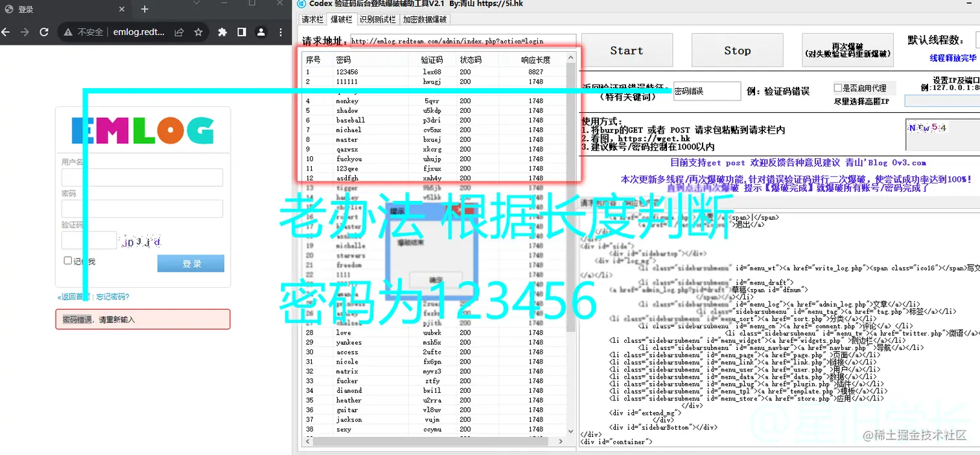The height and width of the screenshot is (455, 980).
Task: Select the baseball password row
Action: coord(434,120)
